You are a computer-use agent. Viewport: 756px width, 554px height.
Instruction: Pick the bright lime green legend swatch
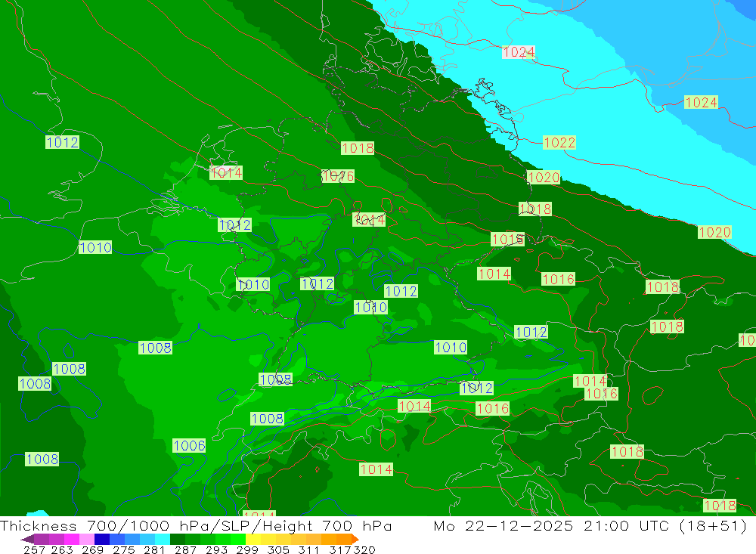[x=238, y=539]
